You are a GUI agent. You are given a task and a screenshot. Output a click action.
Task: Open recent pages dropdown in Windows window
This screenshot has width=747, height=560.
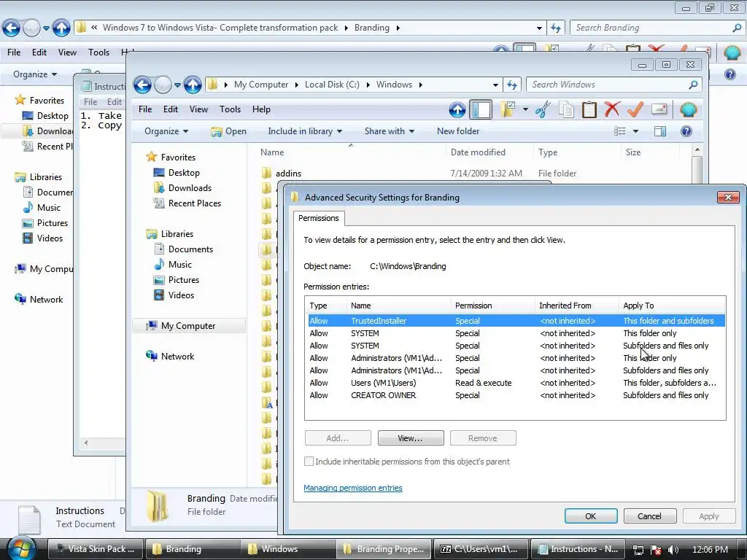(177, 85)
